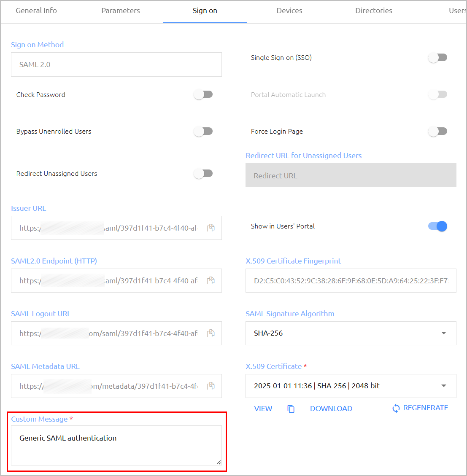Turn off Show in Users' Portal
The image size is (467, 476).
point(437,226)
